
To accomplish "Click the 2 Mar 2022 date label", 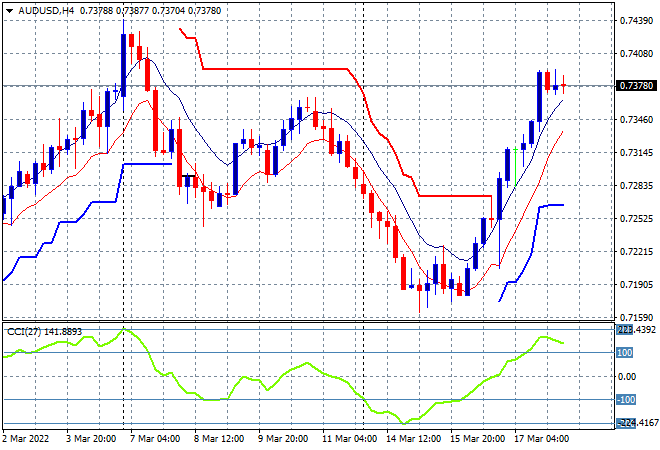I will pyautogui.click(x=25, y=439).
